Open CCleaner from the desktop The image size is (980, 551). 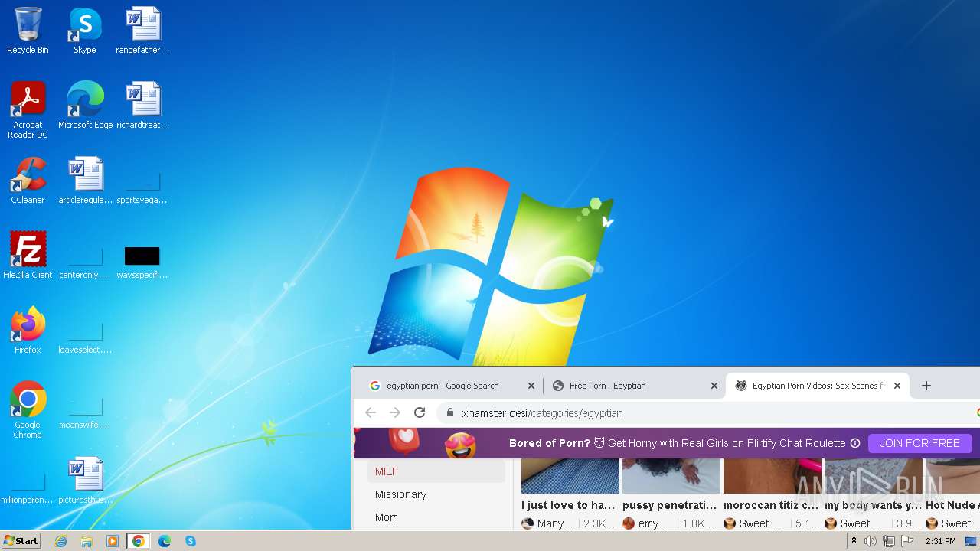[x=28, y=181]
